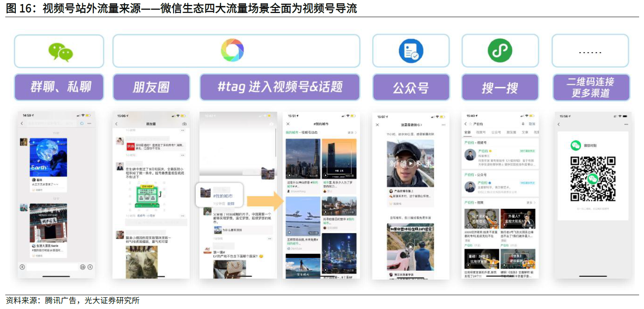Image resolution: width=644 pixels, height=309 pixels.
Task: Click the blue Official Accounts document icon
Action: point(411,51)
